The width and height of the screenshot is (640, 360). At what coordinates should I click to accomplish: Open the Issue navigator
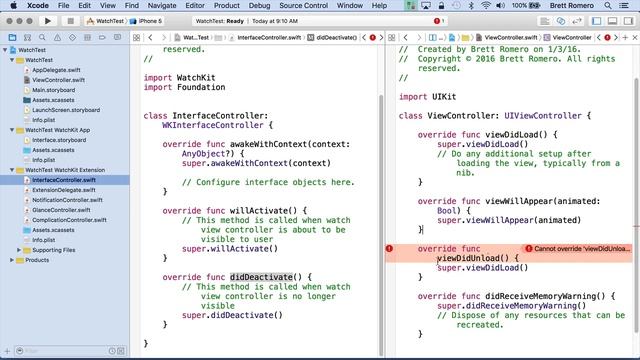point(57,38)
